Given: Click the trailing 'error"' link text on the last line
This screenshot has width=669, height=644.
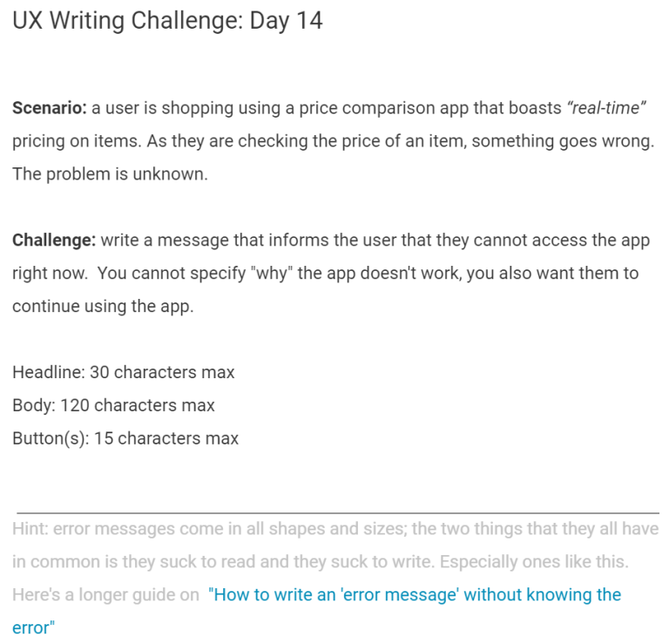Looking at the screenshot, I should click(34, 627).
